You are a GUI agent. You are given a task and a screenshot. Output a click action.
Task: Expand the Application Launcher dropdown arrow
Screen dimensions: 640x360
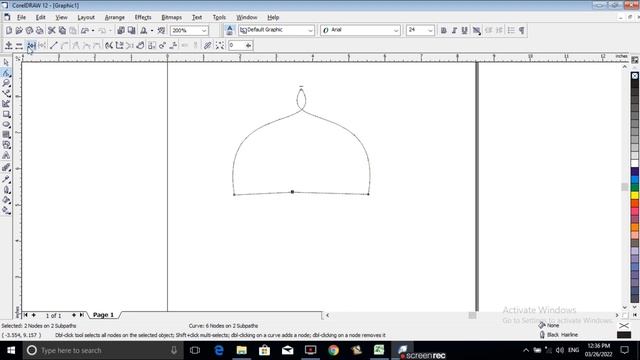click(152, 31)
